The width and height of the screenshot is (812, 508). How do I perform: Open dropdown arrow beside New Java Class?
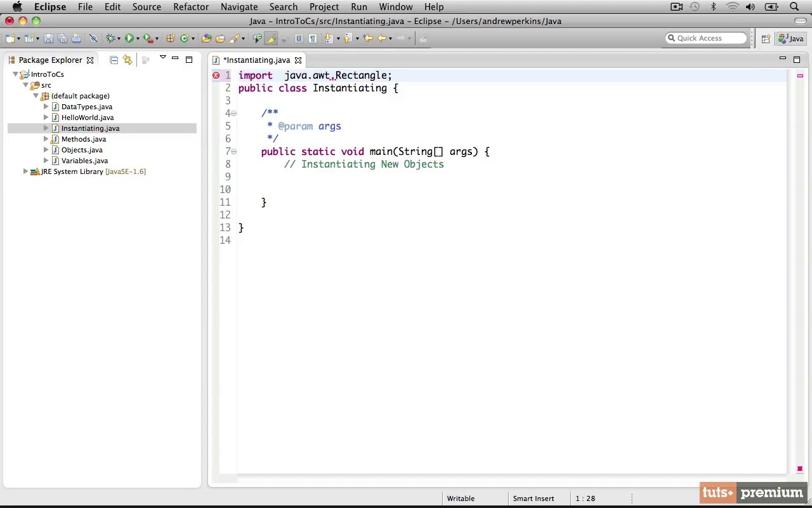(193, 39)
